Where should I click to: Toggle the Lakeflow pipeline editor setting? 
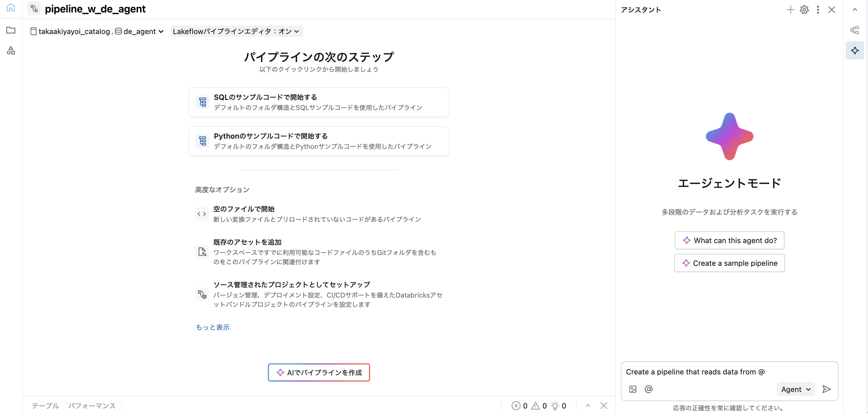tap(236, 31)
